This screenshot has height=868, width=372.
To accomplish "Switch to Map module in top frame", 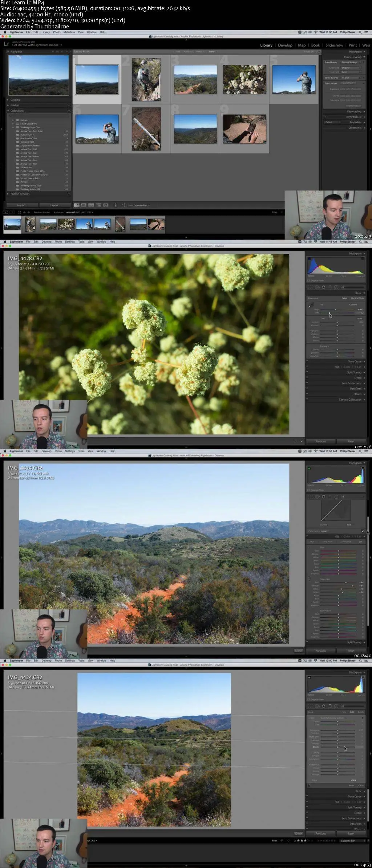I will pos(302,45).
